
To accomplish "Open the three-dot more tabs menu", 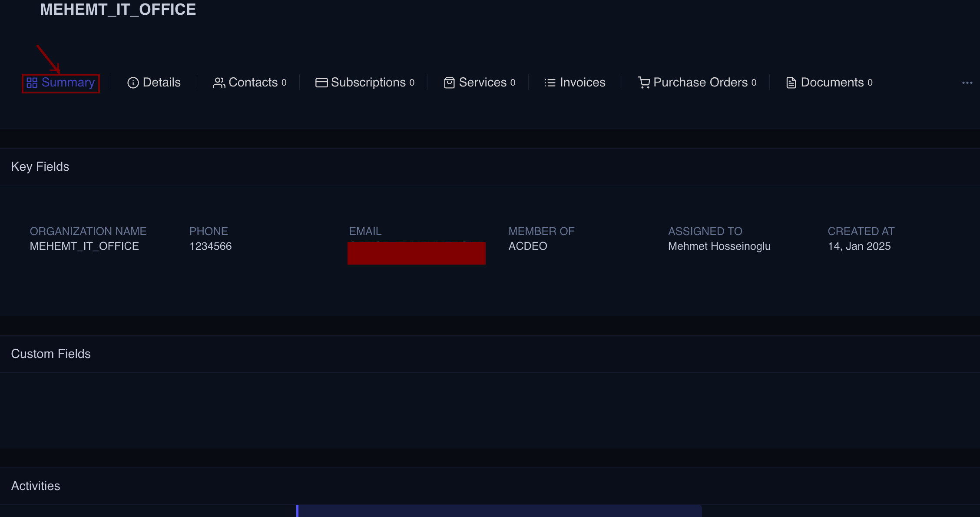I will click(967, 83).
